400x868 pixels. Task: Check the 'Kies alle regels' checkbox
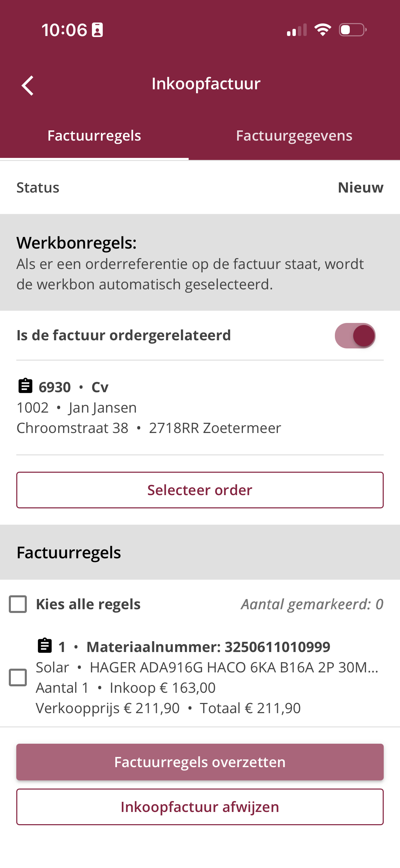tap(18, 604)
